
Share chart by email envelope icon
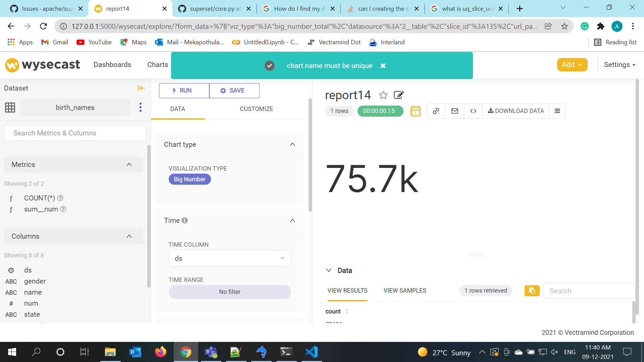coord(454,111)
